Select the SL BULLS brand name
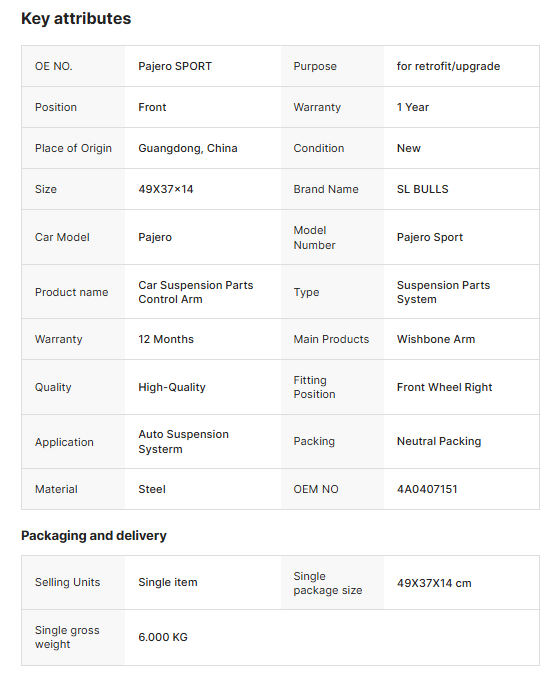 pyautogui.click(x=422, y=189)
